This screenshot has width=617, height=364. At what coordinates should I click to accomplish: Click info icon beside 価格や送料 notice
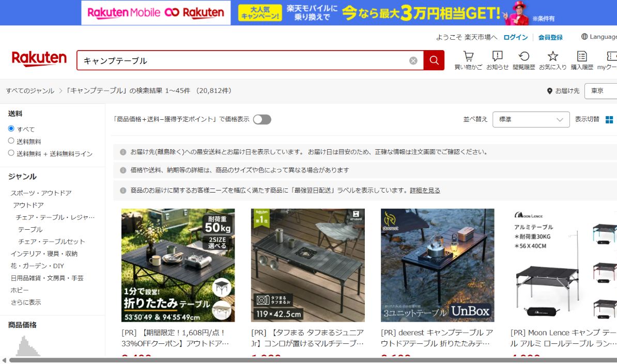pyautogui.click(x=123, y=170)
